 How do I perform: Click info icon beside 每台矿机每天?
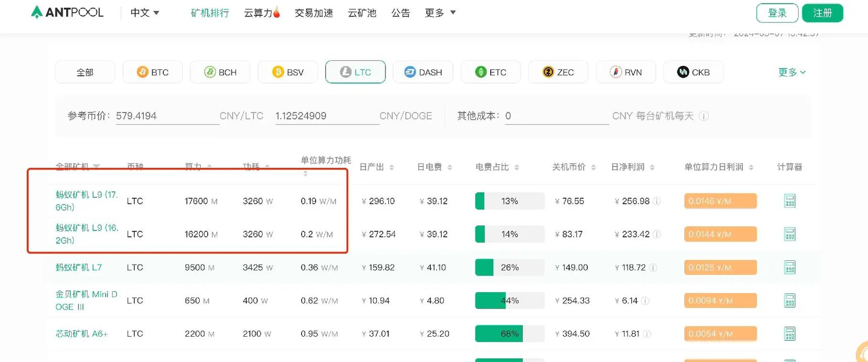click(x=704, y=116)
